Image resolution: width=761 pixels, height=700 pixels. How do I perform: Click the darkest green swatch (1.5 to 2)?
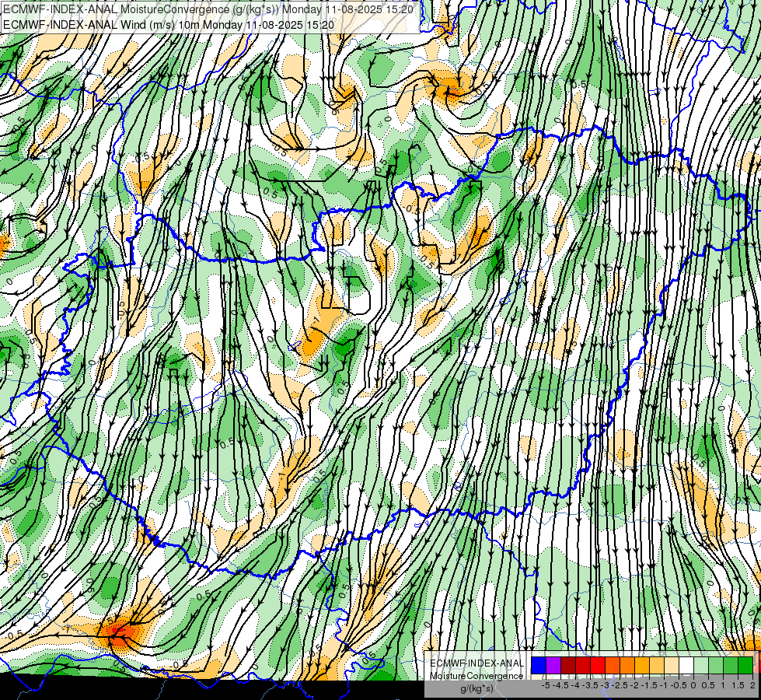pyautogui.click(x=745, y=665)
